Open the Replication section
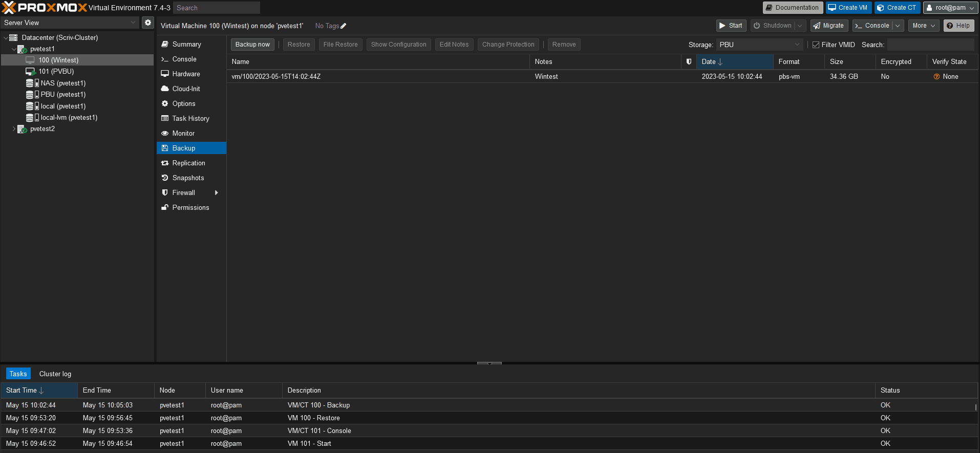Image resolution: width=980 pixels, height=453 pixels. 191,163
